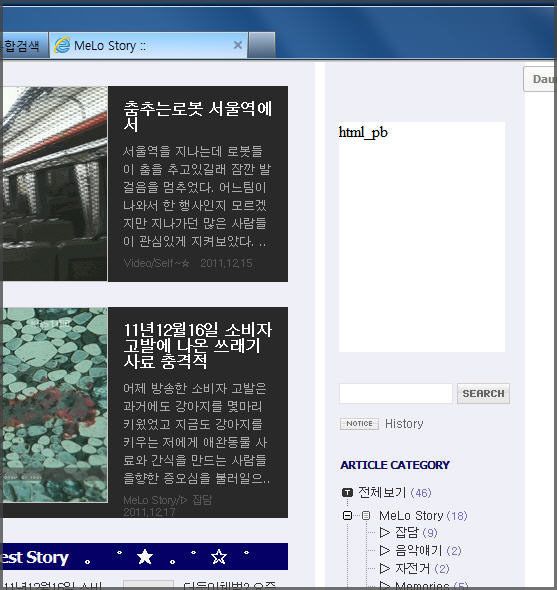Select 전체보기 (46) in category tree
The image size is (557, 590).
click(x=394, y=492)
